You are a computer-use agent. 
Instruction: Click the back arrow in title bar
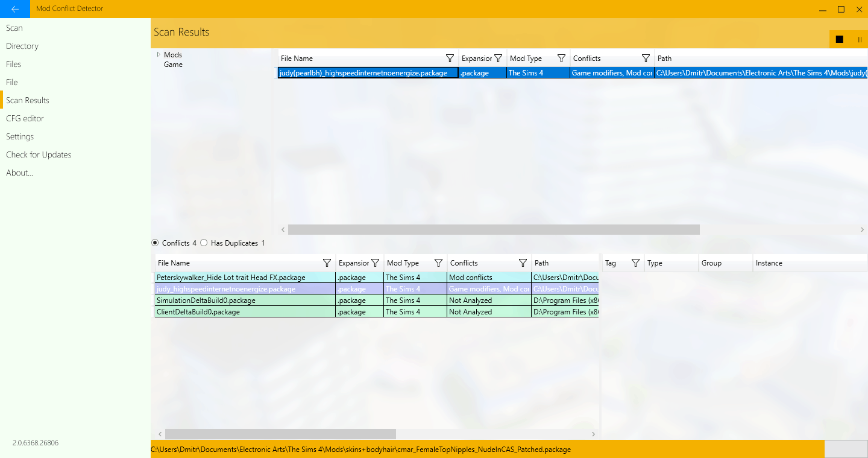[14, 9]
